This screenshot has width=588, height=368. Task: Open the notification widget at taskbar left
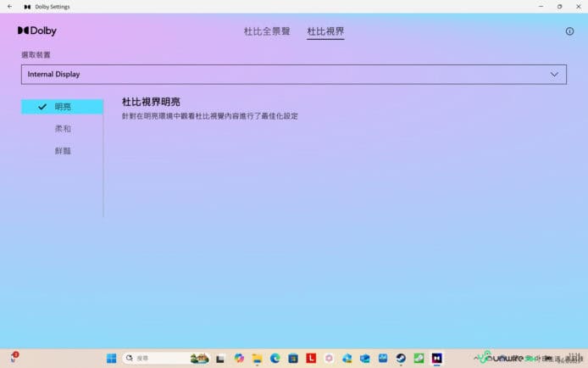tap(14, 358)
